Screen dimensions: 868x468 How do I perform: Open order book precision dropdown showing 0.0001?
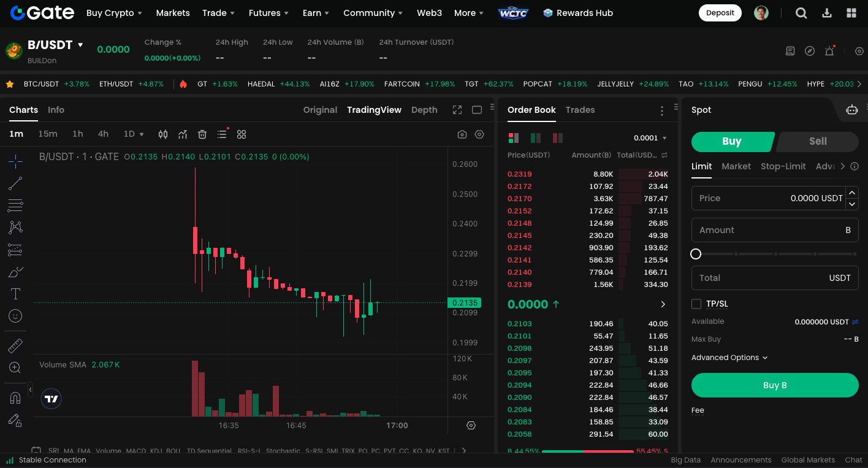[x=649, y=138]
